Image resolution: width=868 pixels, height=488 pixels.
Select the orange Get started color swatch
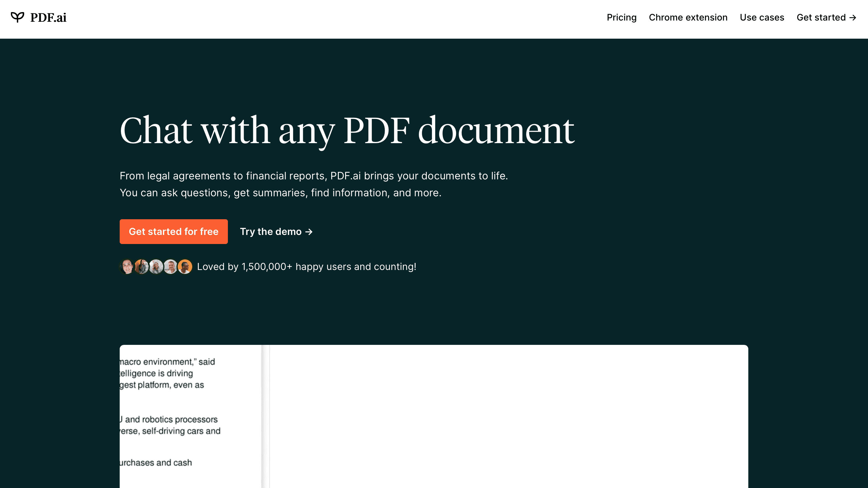click(173, 231)
